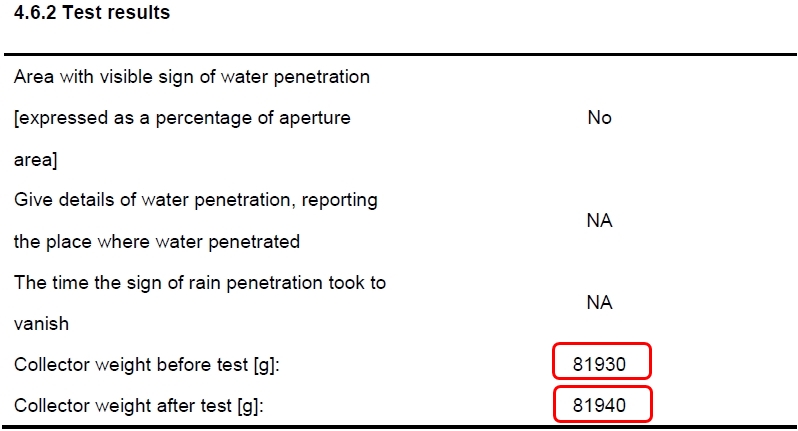
Task: Click "the place where water penetrated" text
Action: [156, 241]
